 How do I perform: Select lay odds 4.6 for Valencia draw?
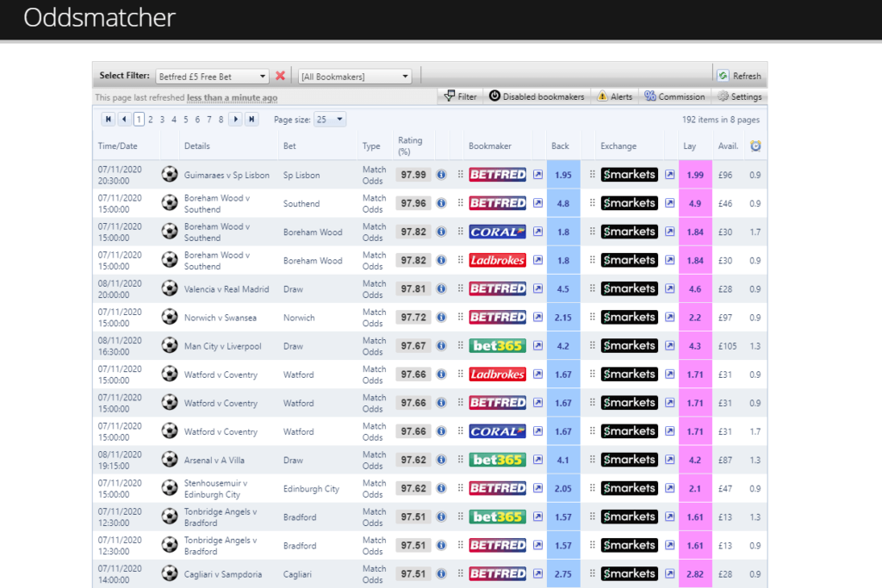coord(695,289)
